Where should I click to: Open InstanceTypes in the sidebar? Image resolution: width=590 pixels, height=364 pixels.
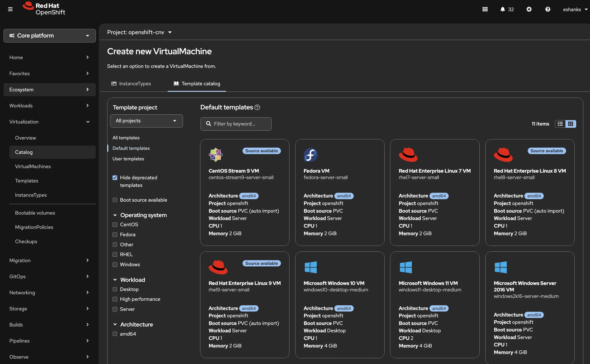[x=52, y=195]
